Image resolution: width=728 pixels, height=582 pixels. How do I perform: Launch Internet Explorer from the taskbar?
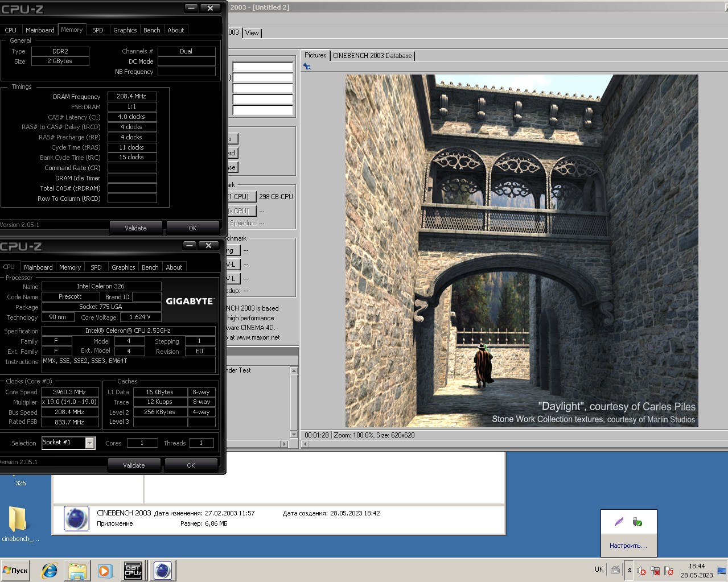pyautogui.click(x=50, y=570)
